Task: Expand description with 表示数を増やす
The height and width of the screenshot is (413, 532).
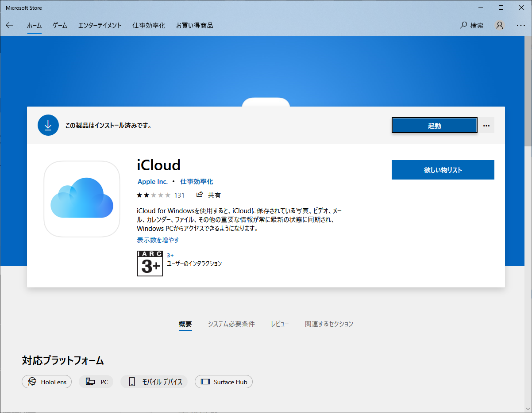Action: 158,240
